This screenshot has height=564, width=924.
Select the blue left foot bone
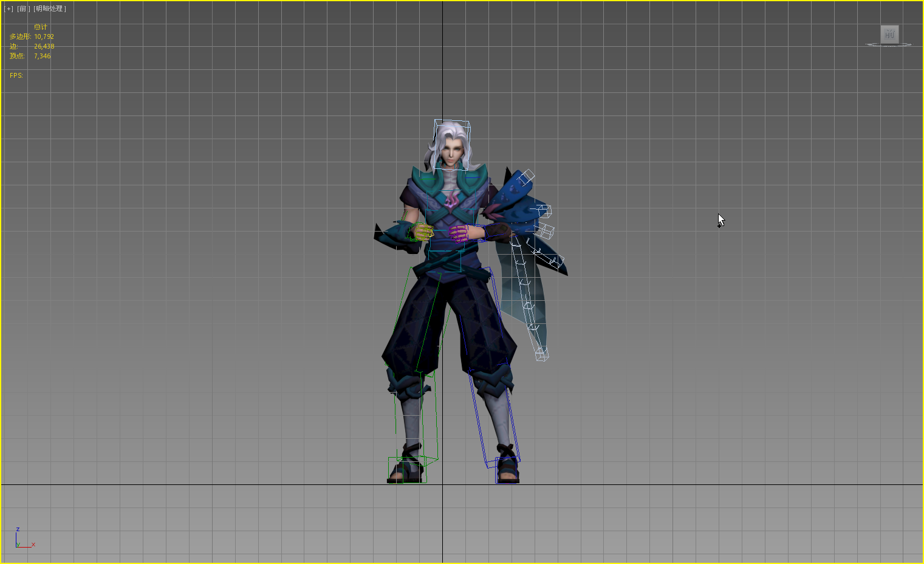point(507,469)
